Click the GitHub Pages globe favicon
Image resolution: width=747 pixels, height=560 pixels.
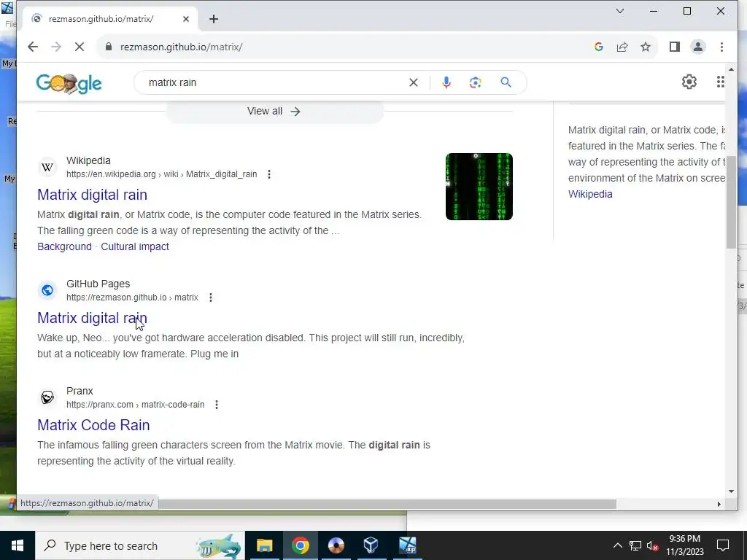(x=47, y=290)
